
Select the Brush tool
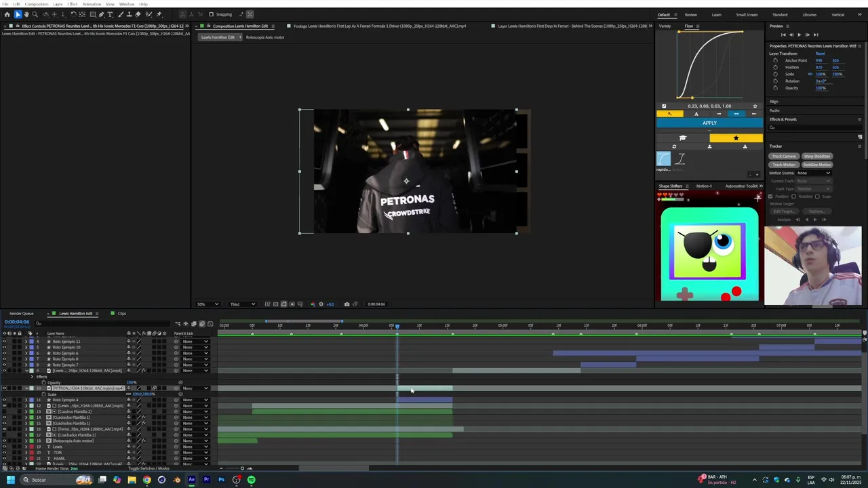point(121,14)
